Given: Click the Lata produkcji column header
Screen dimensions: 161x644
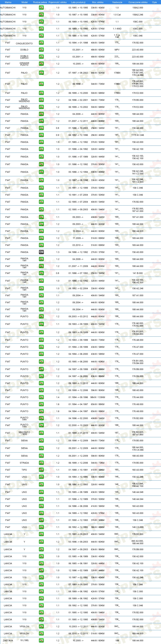Looking at the screenshot, I should (78, 2).
